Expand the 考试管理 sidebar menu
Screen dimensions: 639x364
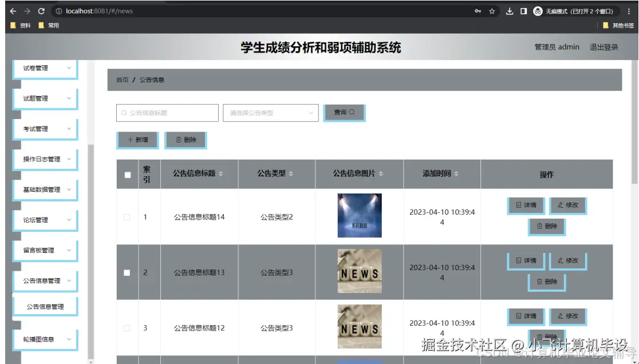click(x=45, y=129)
